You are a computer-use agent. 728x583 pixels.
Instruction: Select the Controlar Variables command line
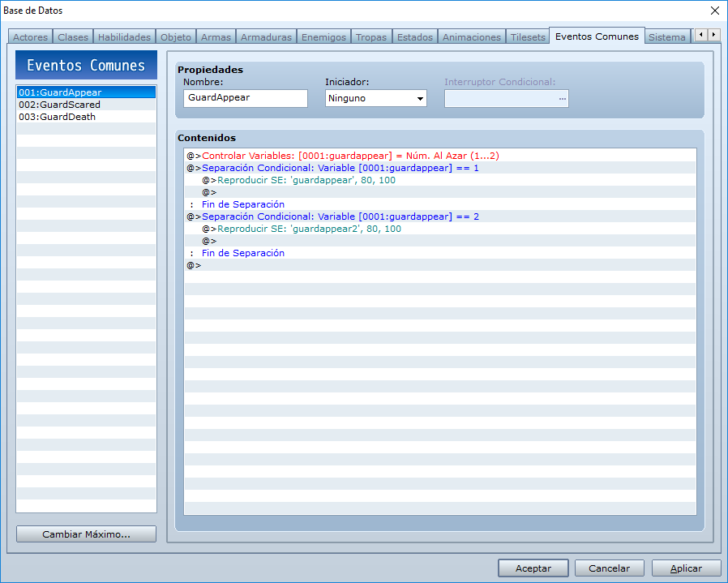[440, 156]
